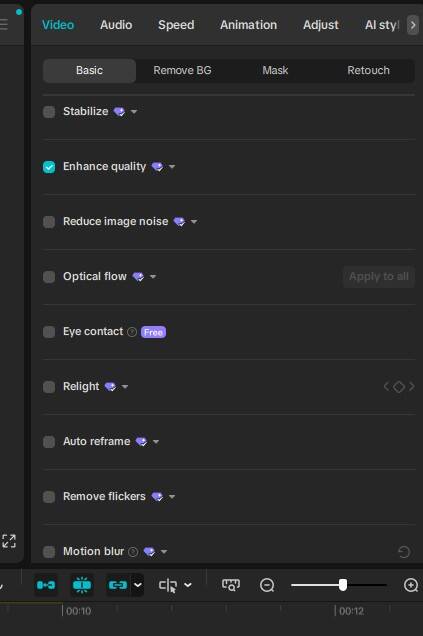The width and height of the screenshot is (423, 636).
Task: Toggle main track magnet icon
Action: tap(46, 585)
